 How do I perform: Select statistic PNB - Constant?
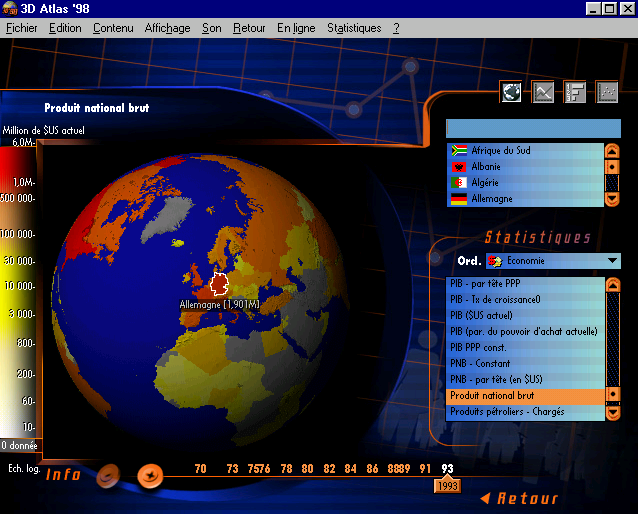pos(525,363)
